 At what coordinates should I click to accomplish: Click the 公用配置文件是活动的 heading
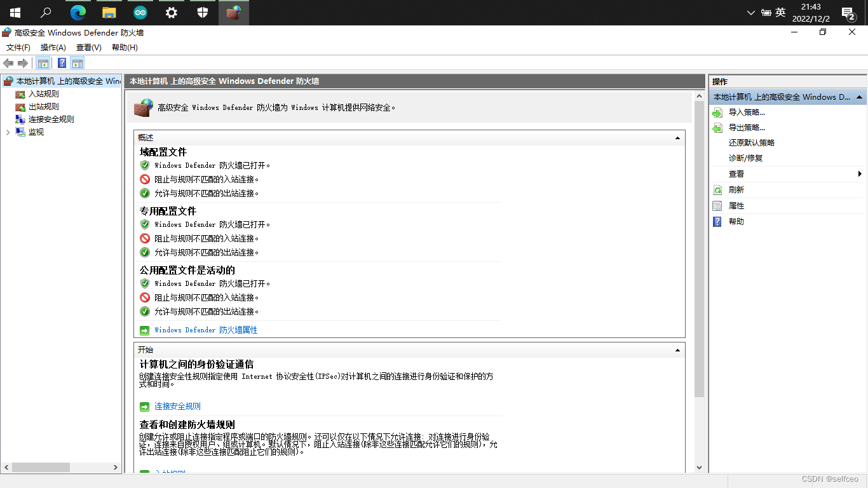coord(187,271)
